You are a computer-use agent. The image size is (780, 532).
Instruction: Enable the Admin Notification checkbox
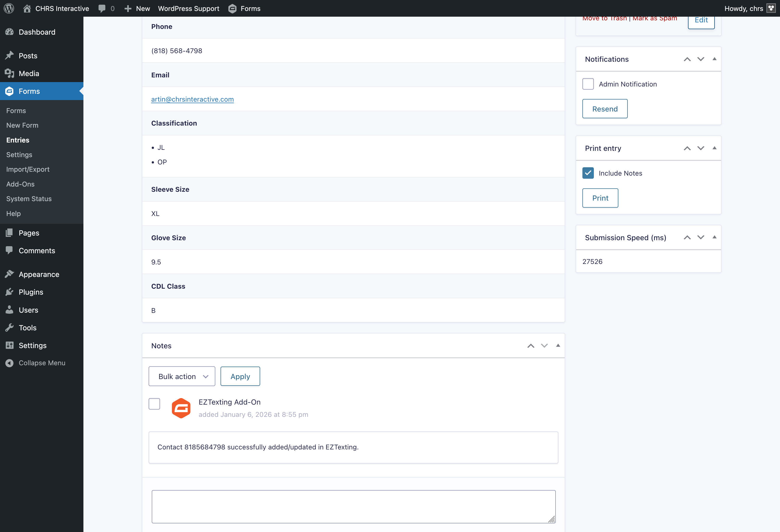pos(588,84)
